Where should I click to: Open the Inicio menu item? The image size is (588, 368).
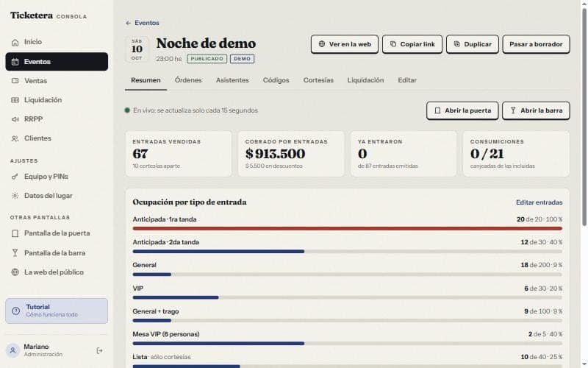click(x=57, y=42)
